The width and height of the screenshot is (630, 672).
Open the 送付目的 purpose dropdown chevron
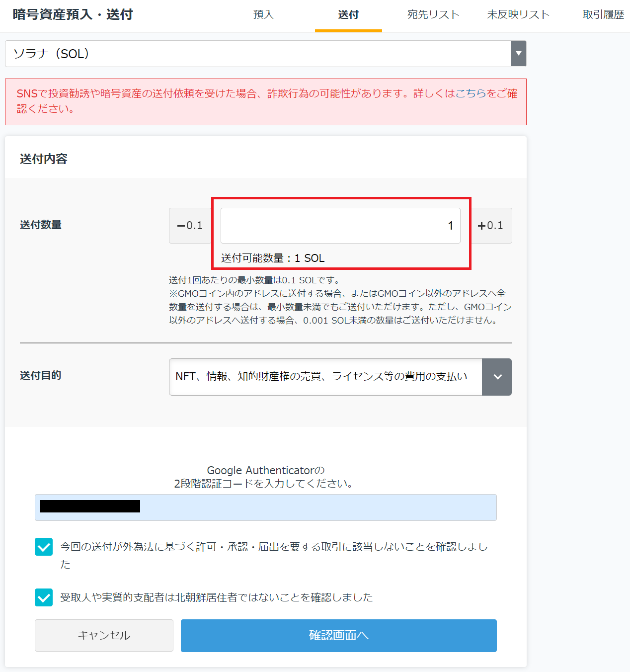tap(497, 377)
